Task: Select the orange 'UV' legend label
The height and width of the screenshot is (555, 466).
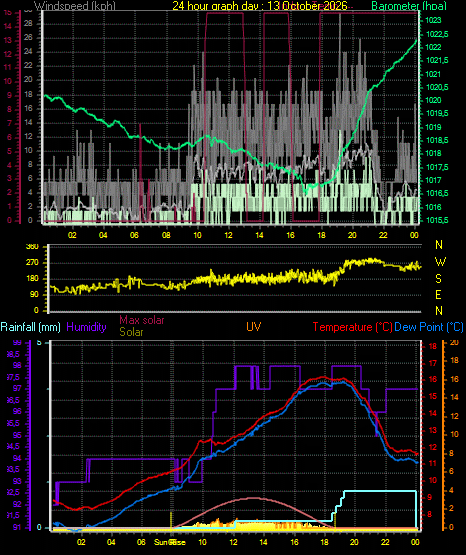Action: [254, 327]
